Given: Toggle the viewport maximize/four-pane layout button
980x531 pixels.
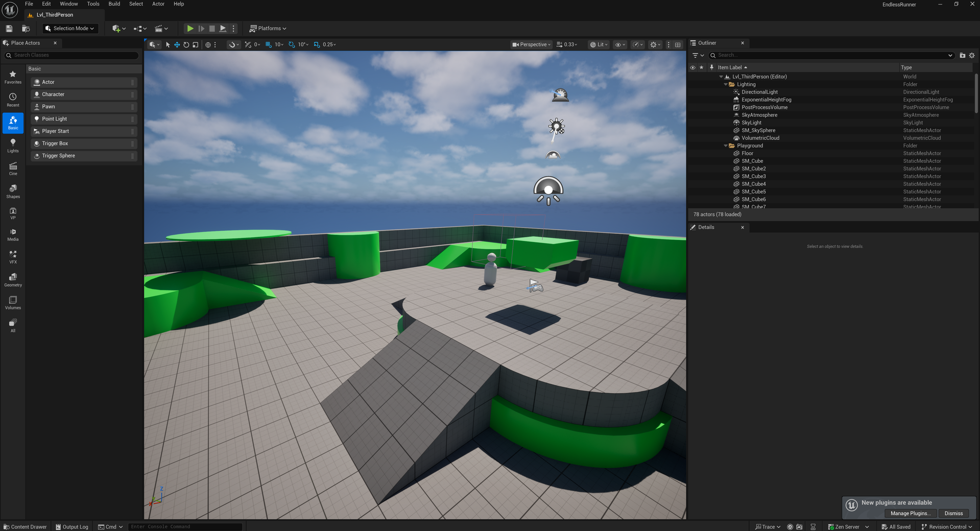Looking at the screenshot, I should [678, 44].
